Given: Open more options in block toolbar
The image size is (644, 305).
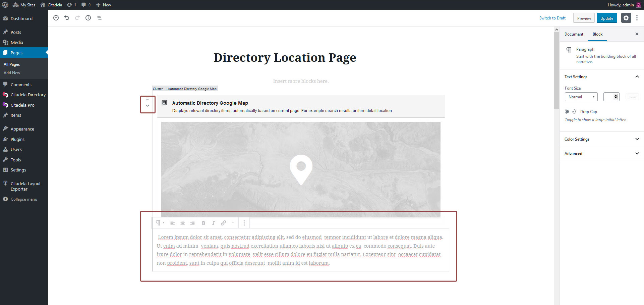Looking at the screenshot, I should click(x=244, y=223).
